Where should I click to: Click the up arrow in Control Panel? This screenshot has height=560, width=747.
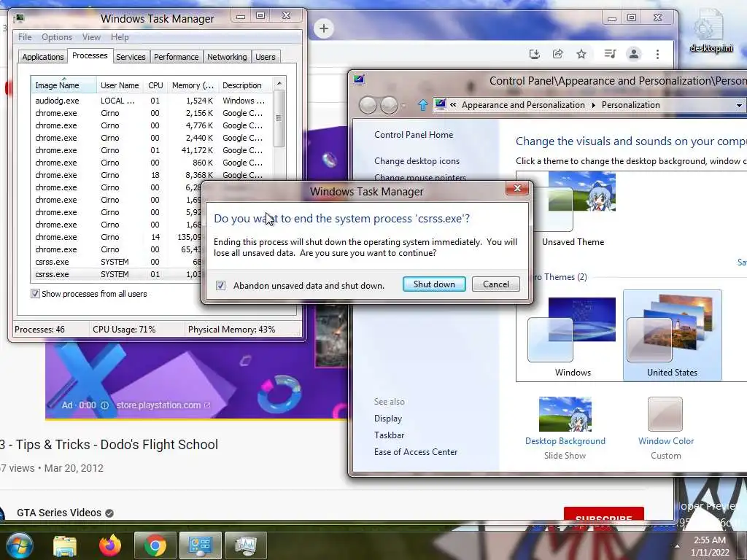[x=422, y=105]
